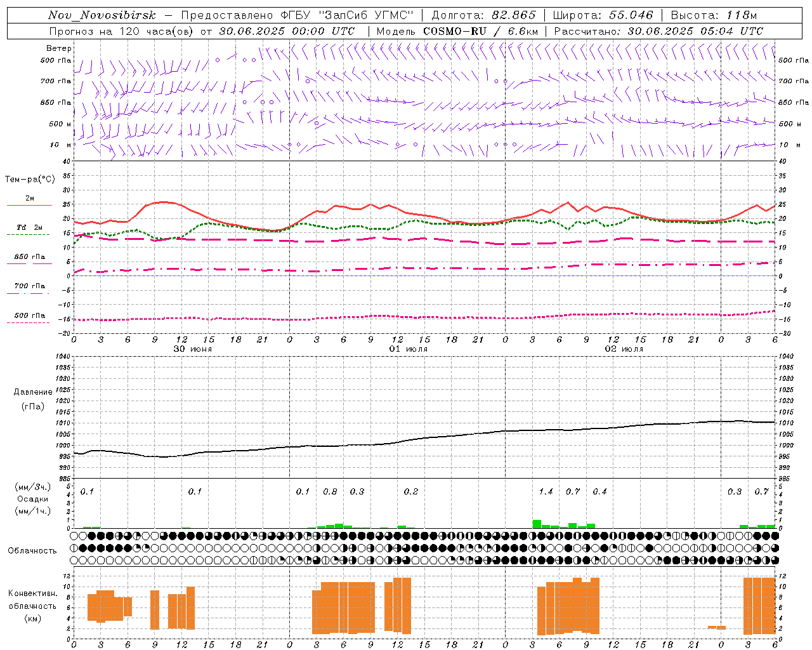Click the 'Конвективн.' convective label
Image resolution: width=812 pixels, height=650 pixels.
[32, 594]
